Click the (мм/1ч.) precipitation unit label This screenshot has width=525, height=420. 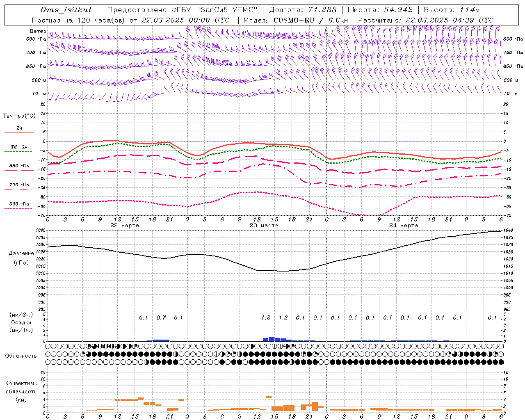[x=21, y=330]
